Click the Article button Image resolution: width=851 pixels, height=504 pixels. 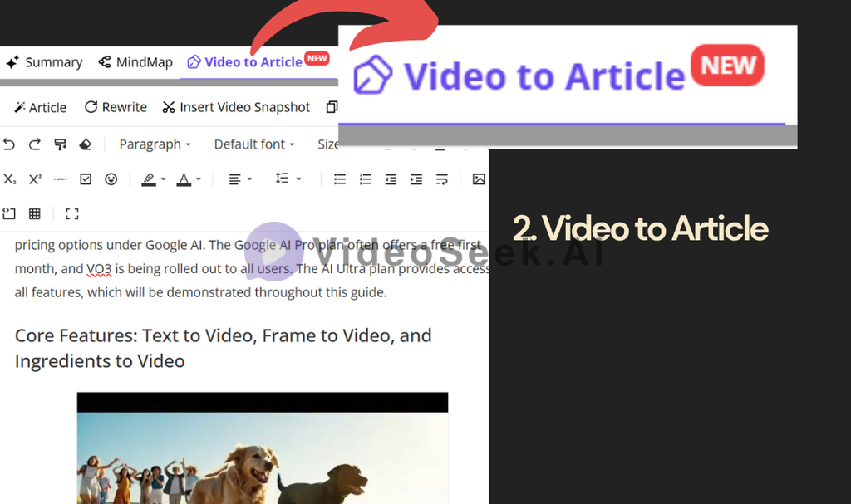(40, 107)
